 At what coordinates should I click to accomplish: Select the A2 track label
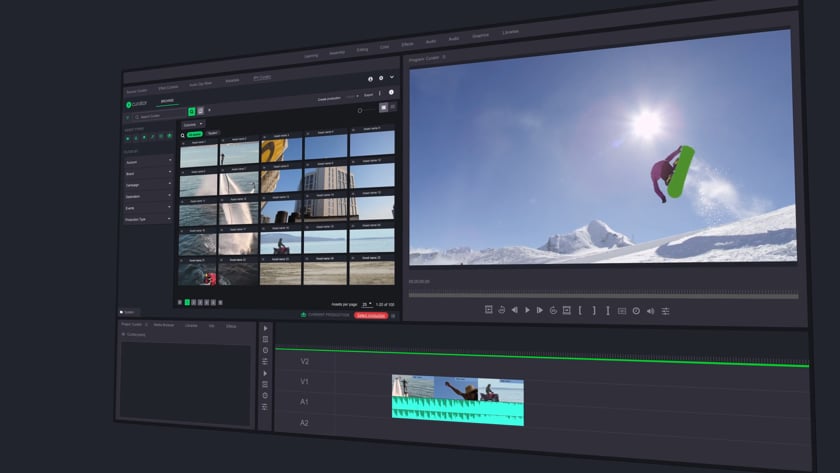pyautogui.click(x=304, y=423)
